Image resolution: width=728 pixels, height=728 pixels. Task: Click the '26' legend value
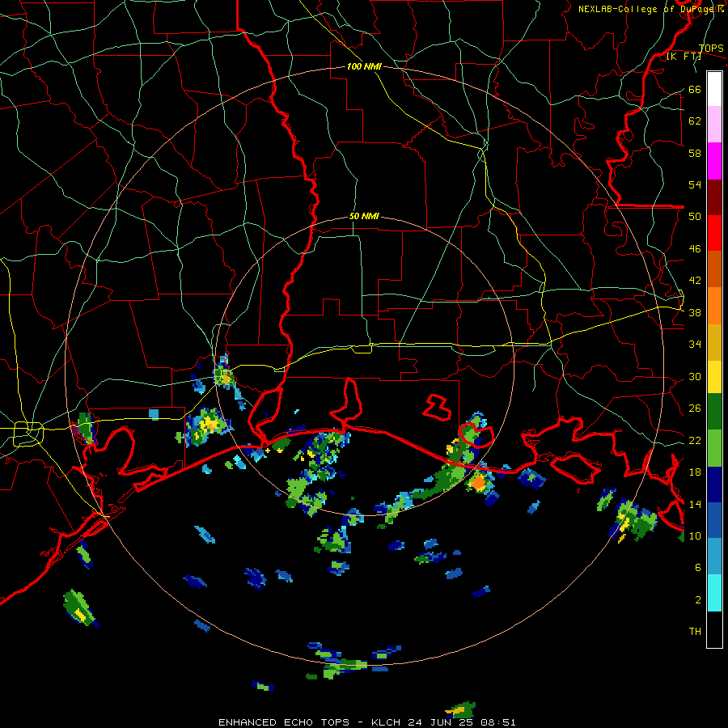[x=695, y=408]
